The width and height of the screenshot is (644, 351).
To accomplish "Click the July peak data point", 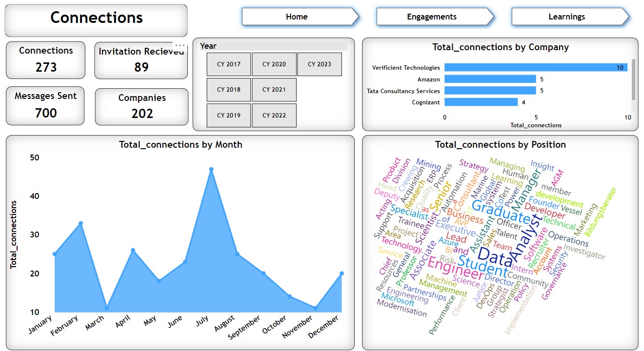I will tap(211, 169).
